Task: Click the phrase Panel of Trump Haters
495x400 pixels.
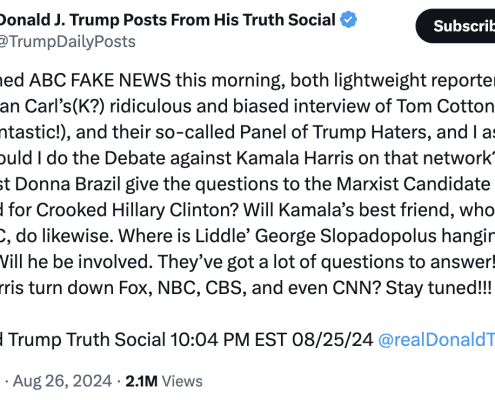Action: 333,132
